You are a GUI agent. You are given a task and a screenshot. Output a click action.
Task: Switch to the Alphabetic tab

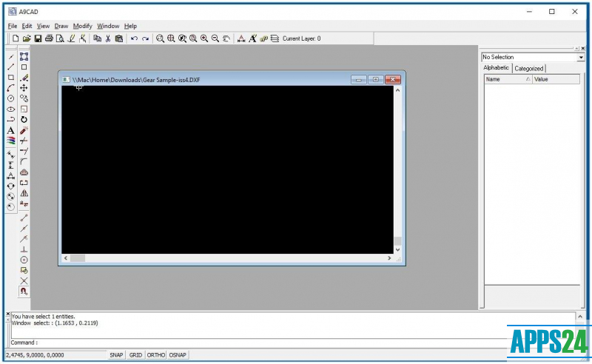point(496,67)
